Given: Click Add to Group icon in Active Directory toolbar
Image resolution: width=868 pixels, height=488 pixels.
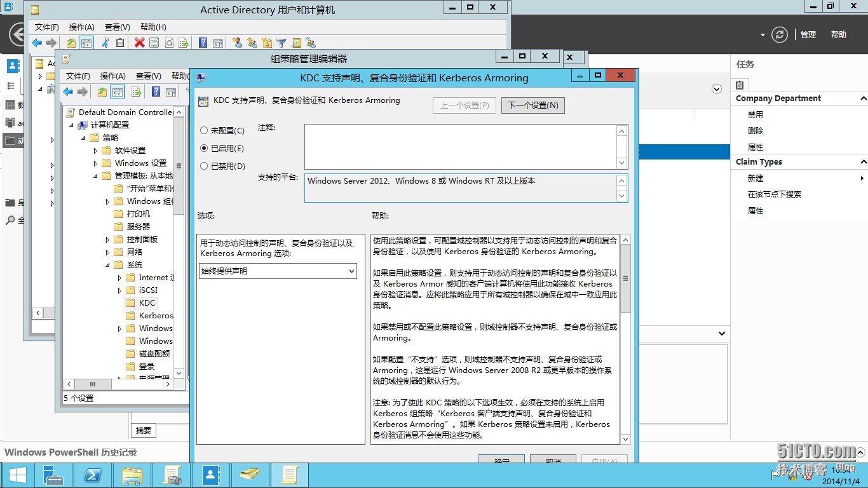Looking at the screenshot, I should click(310, 43).
